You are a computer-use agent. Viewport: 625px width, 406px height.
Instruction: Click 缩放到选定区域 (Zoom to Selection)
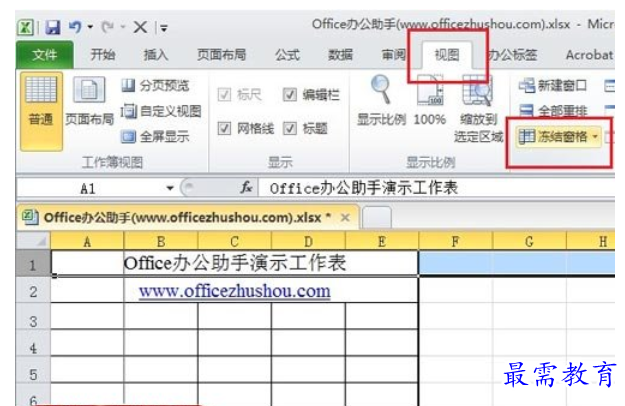pyautogui.click(x=478, y=109)
